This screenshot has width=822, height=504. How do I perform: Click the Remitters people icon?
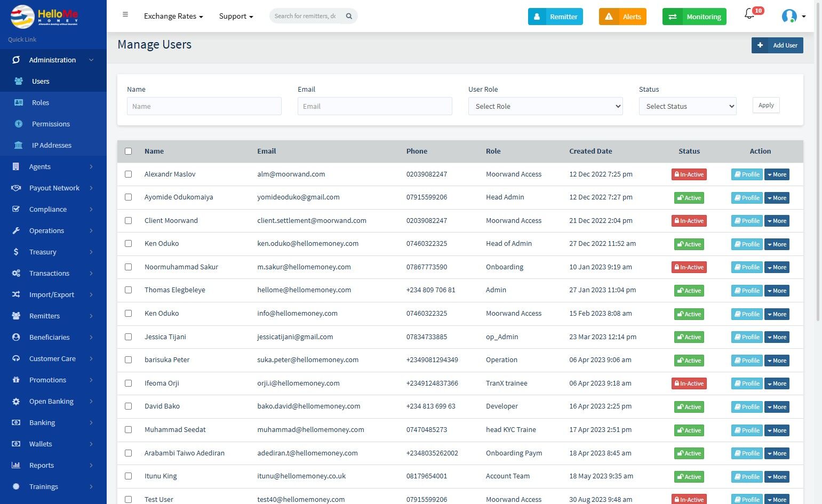tap(16, 316)
